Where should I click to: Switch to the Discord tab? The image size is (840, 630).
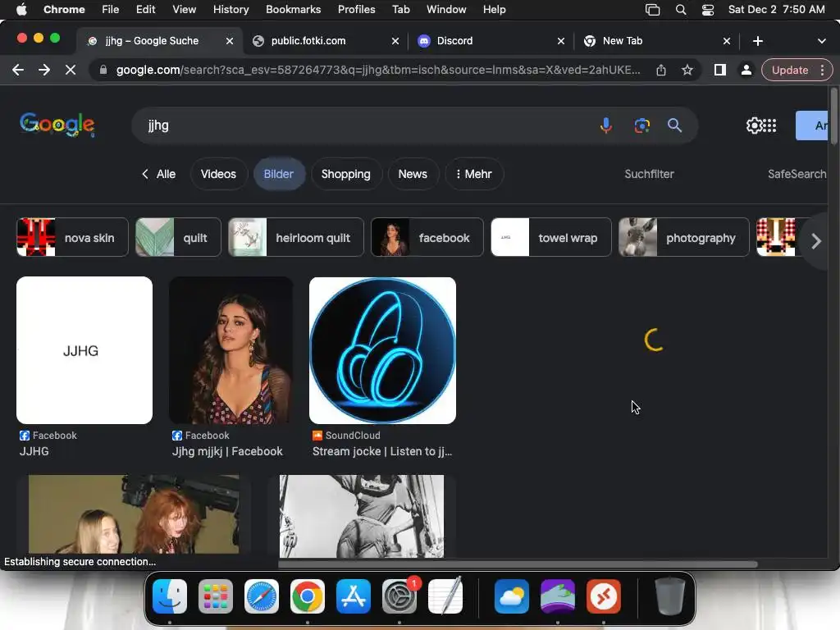tap(491, 41)
